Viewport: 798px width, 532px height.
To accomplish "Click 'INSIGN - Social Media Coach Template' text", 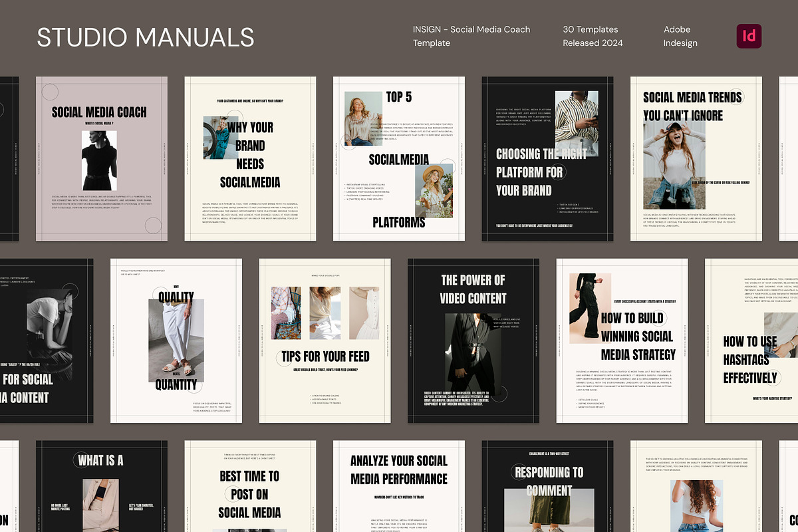I will click(471, 36).
